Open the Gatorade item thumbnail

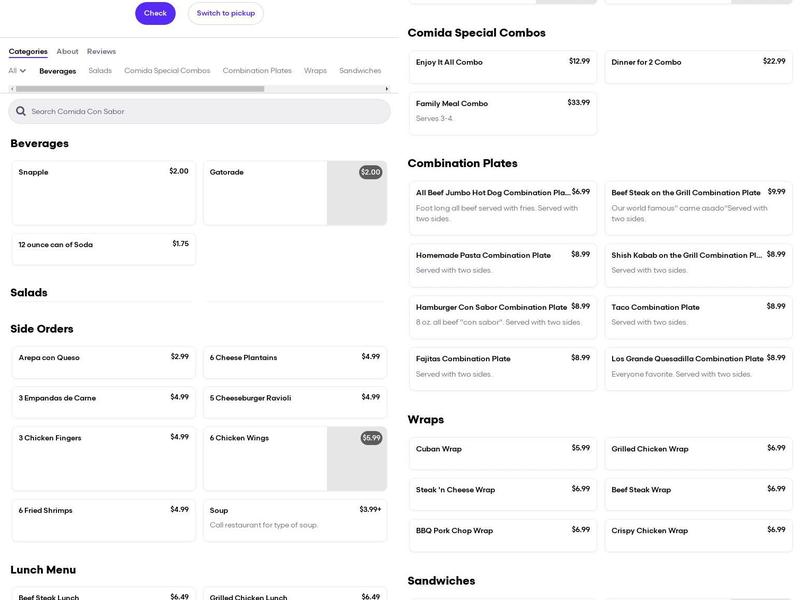click(356, 193)
